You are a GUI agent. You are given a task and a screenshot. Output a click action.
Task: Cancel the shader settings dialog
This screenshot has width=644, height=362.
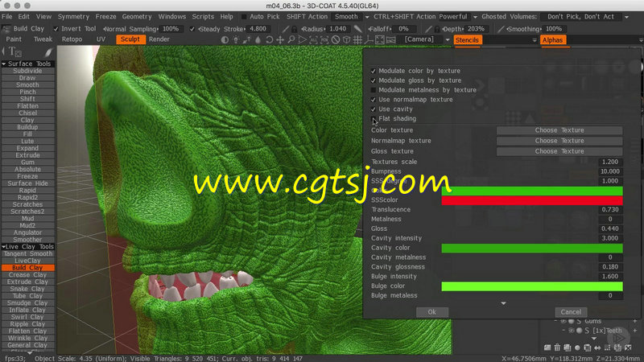[x=571, y=312]
